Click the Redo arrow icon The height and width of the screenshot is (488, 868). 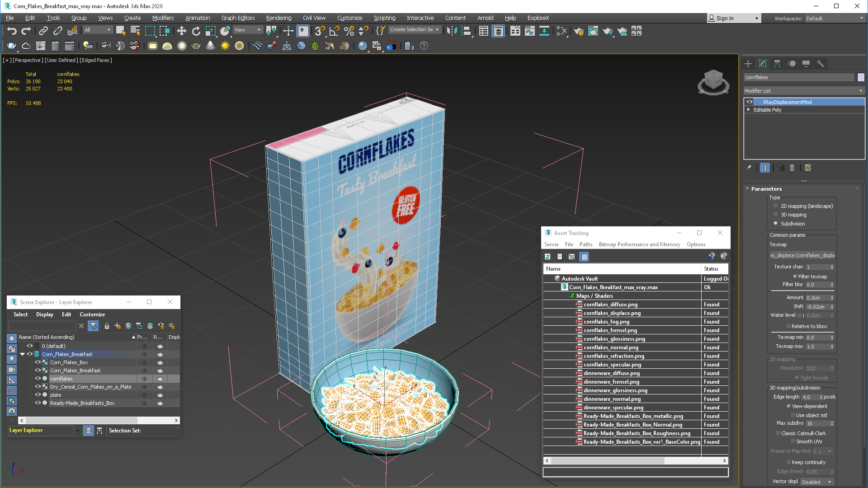[x=26, y=31]
